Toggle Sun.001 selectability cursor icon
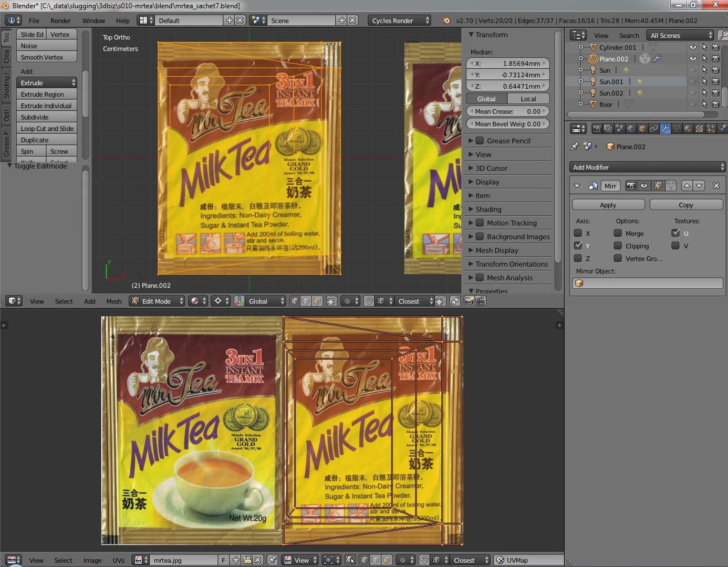Viewport: 728px width, 567px height. pos(704,81)
